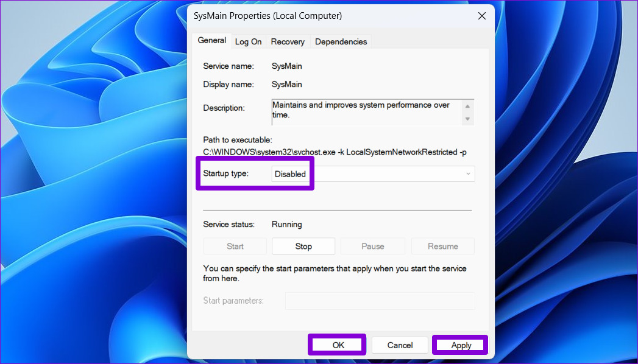Viewport: 638px width, 364px height.
Task: Expand the Startup type dropdown chevron
Action: tap(468, 174)
